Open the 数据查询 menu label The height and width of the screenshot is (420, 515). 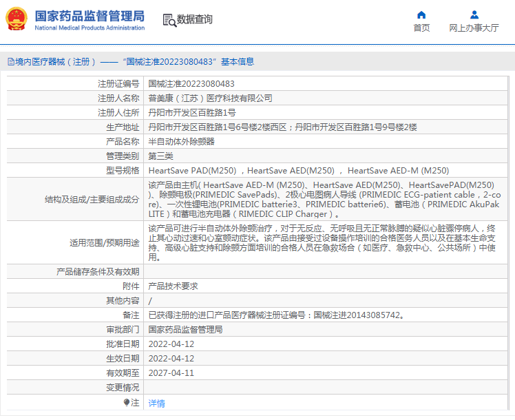pos(195,20)
